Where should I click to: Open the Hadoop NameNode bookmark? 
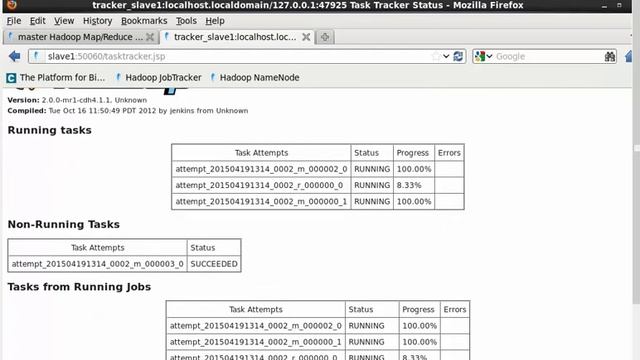click(x=255, y=78)
